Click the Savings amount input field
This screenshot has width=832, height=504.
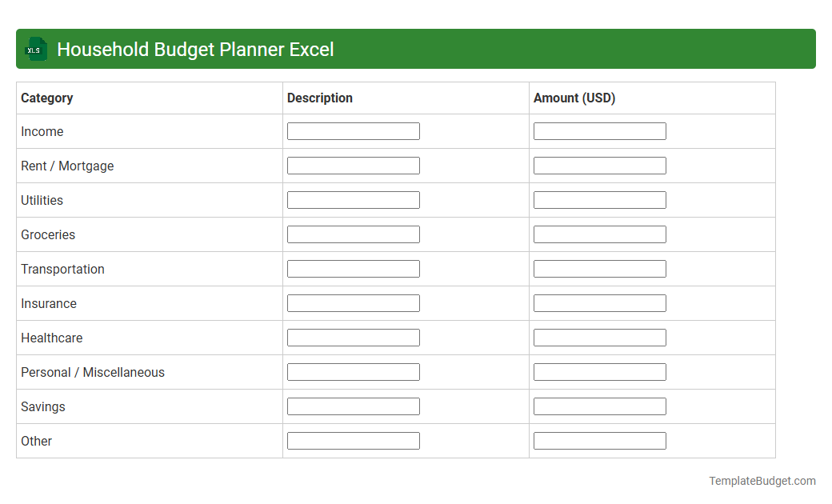(x=599, y=406)
